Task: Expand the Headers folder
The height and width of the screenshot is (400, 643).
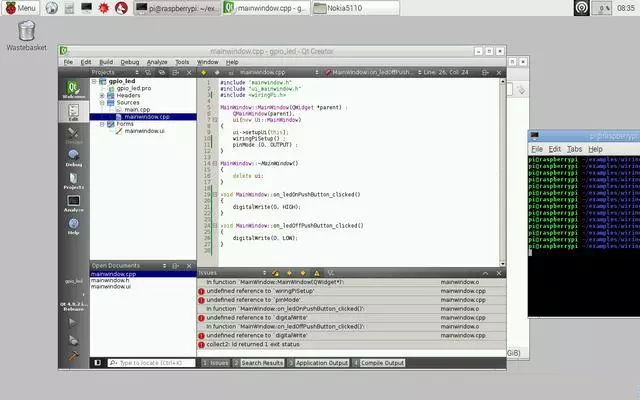Action: (x=100, y=95)
